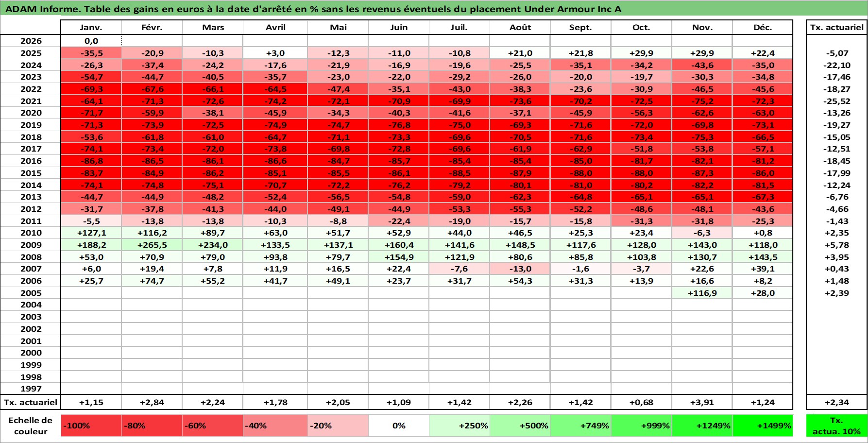
Task: Click the 2005 row label
Action: click(x=31, y=293)
